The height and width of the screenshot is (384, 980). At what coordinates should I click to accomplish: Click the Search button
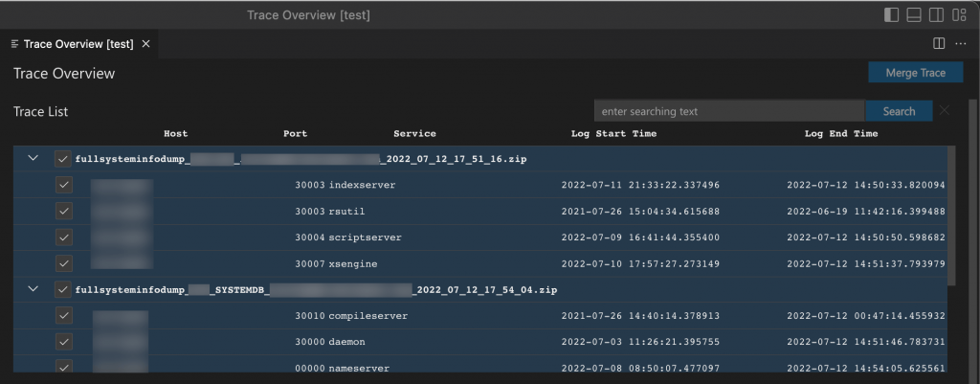coord(899,111)
